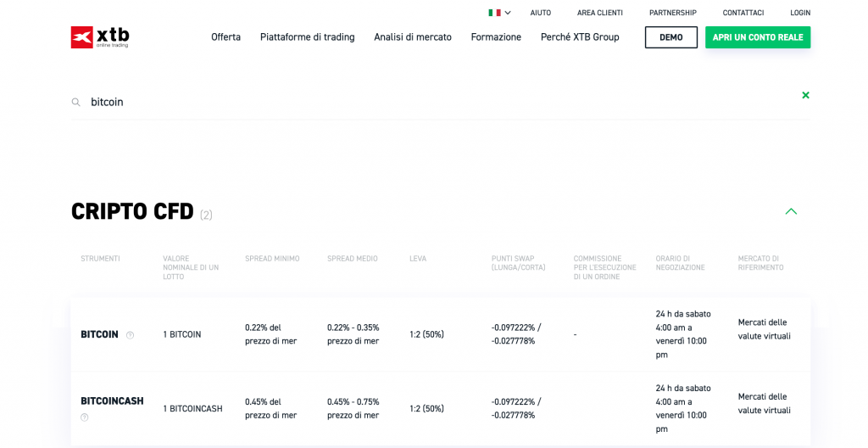Open the AREA CLIENTI link
The image size is (868, 448).
(x=600, y=13)
